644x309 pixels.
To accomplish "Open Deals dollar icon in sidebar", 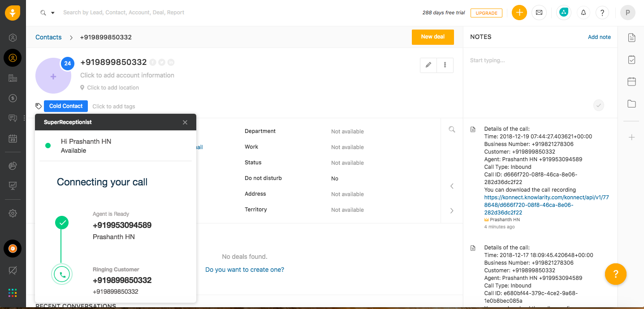I will click(13, 98).
